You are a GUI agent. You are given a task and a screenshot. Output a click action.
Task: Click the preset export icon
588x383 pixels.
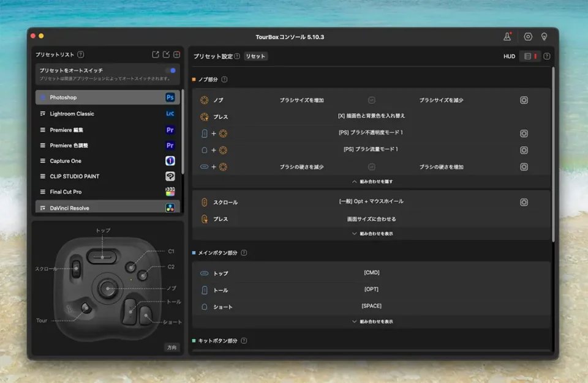pyautogui.click(x=156, y=54)
